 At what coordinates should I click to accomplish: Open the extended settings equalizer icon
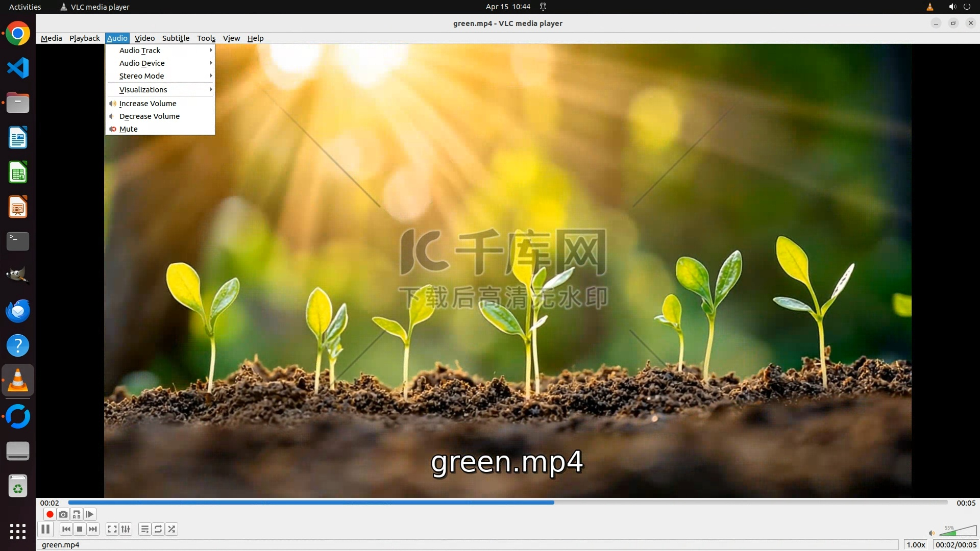126,529
